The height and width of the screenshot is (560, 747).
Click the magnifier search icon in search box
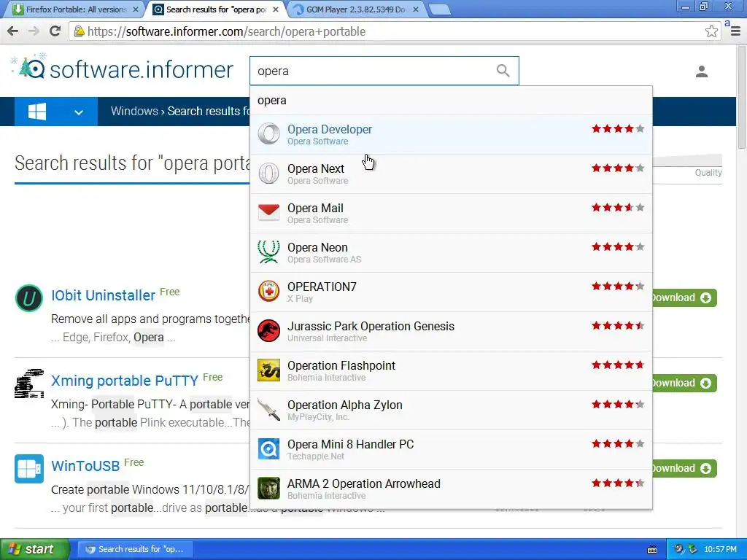[503, 71]
